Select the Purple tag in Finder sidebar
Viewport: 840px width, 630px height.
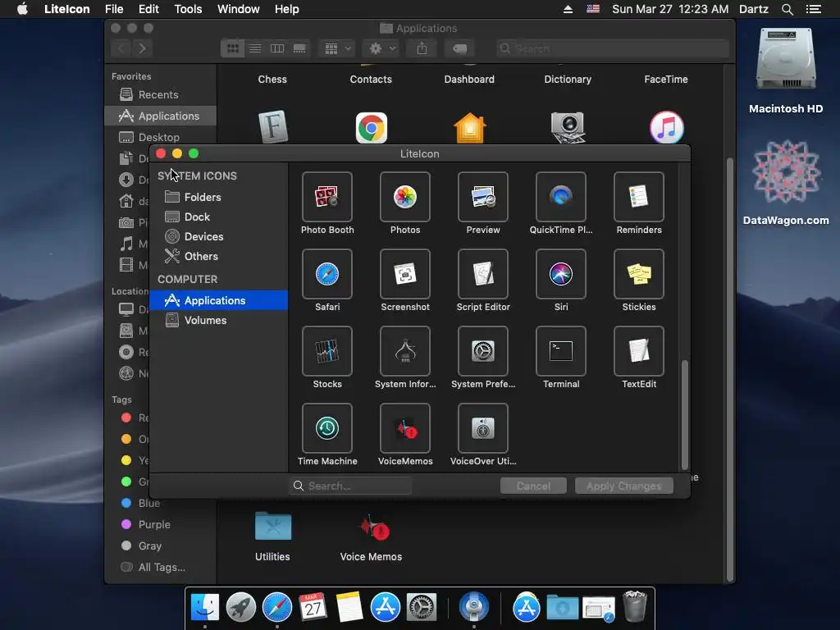tap(153, 524)
